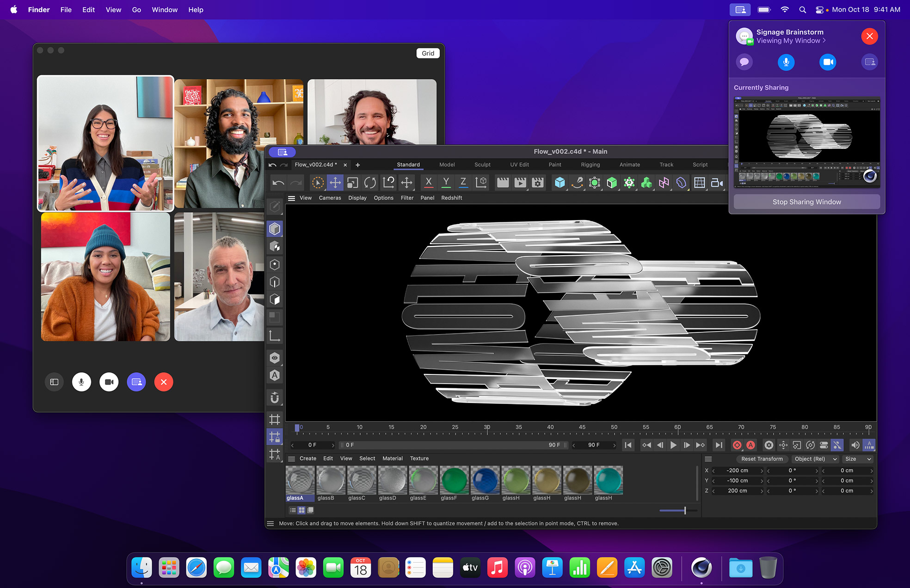Select the Rotate tool
This screenshot has height=588, width=910.
(370, 183)
